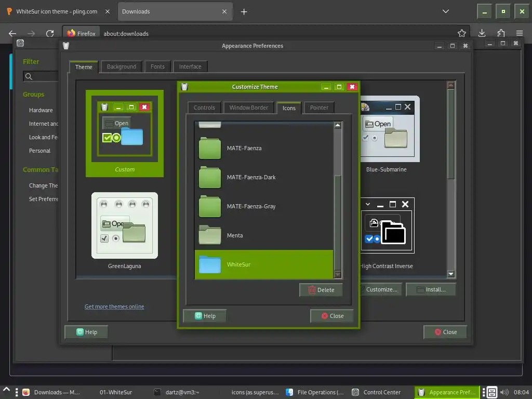Open Firefox extensions icon
This screenshot has width=532, height=399.
point(501,33)
